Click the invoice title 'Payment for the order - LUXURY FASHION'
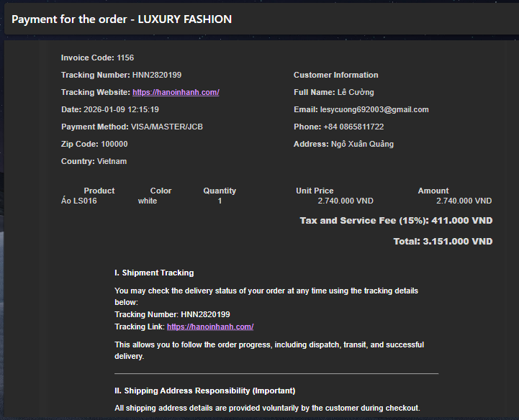The height and width of the screenshot is (420, 519). pos(122,19)
